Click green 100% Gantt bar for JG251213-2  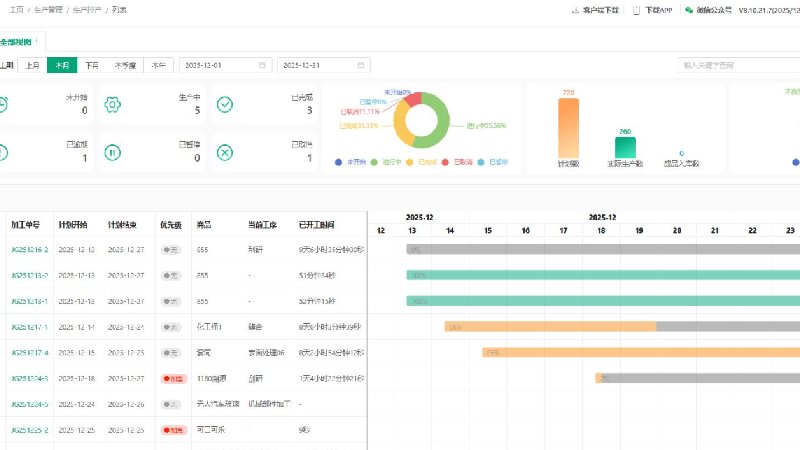click(603, 275)
